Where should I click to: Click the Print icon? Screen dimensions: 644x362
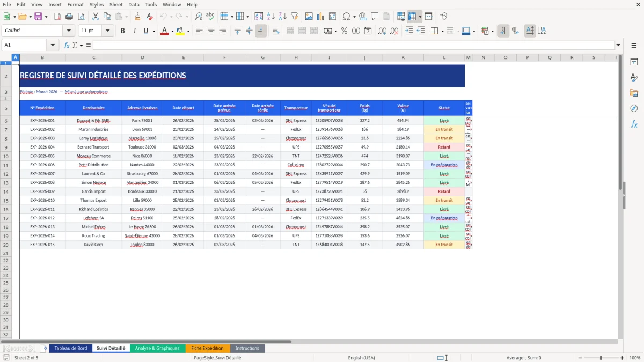point(69,17)
